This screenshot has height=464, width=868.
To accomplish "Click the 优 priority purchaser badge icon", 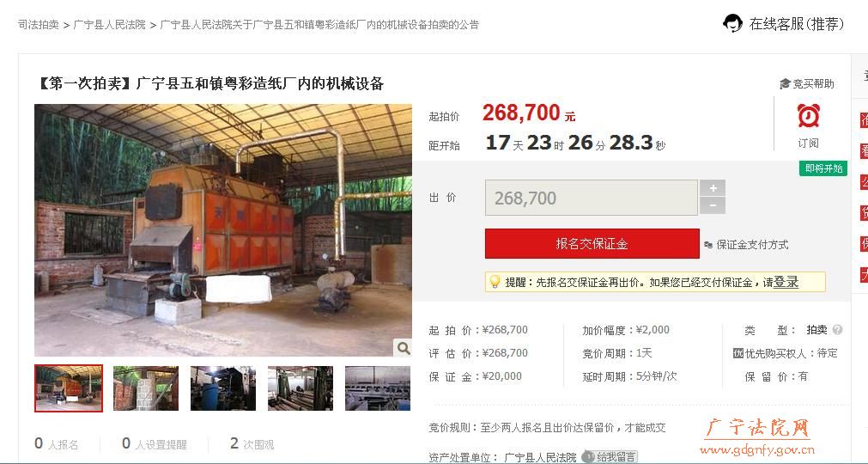I will pos(737,353).
